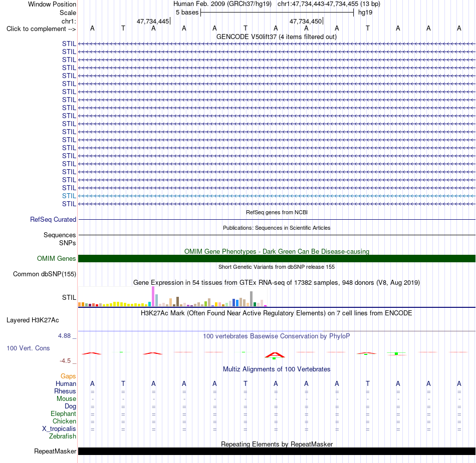Click the Zebrafish alignment row label

click(x=63, y=436)
